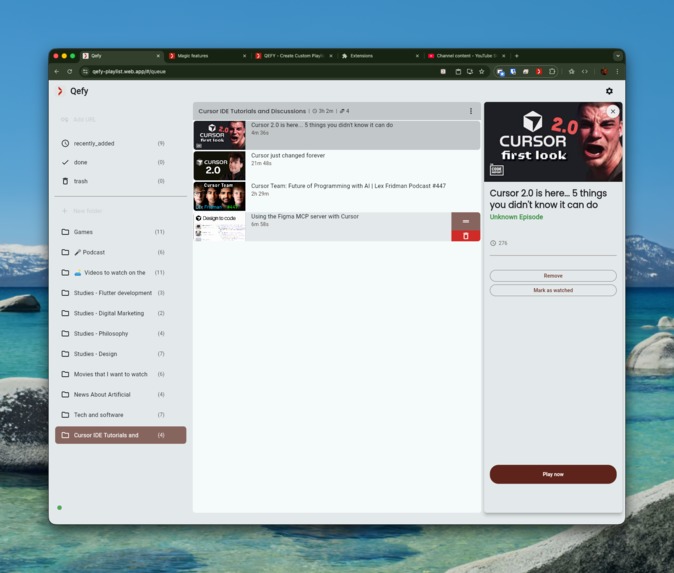Open the Tech and software folder
Image resolution: width=674 pixels, height=573 pixels.
click(x=120, y=415)
